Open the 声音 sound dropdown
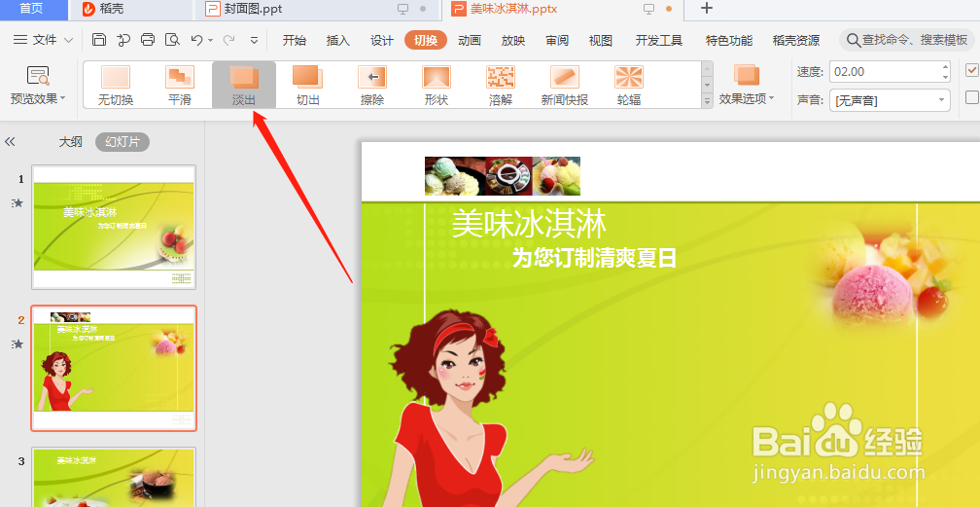980x507 pixels. [x=941, y=100]
